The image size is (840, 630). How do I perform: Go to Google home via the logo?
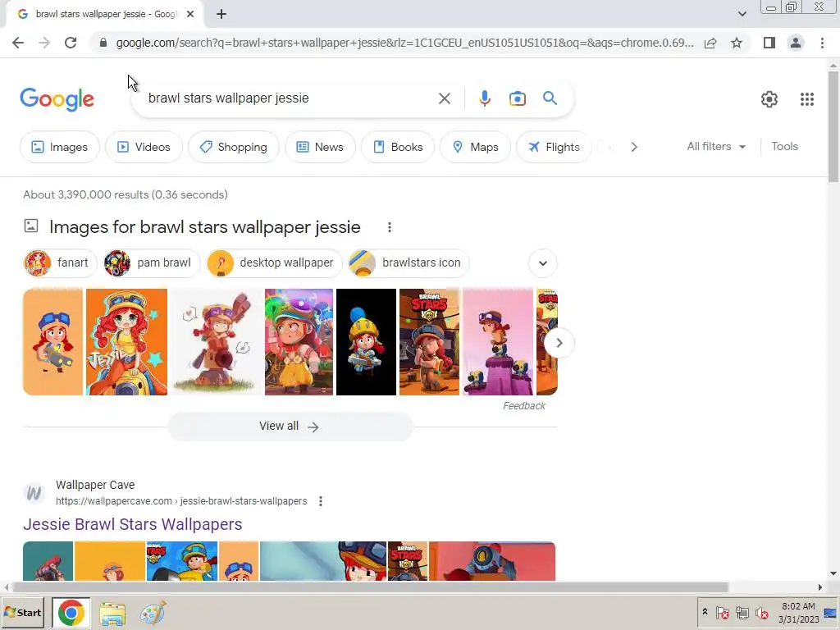[57, 99]
